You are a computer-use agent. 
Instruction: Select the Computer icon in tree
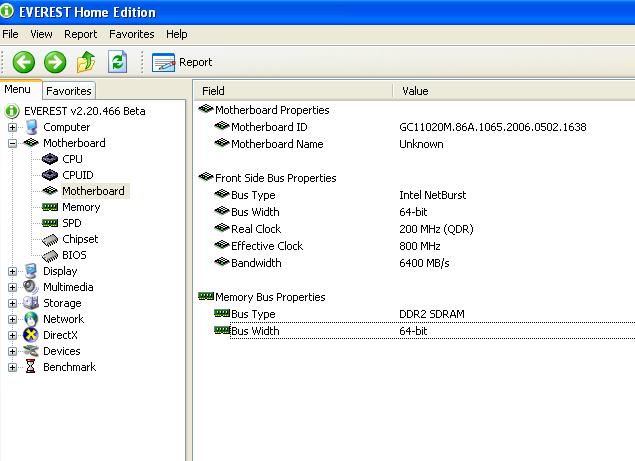31,127
